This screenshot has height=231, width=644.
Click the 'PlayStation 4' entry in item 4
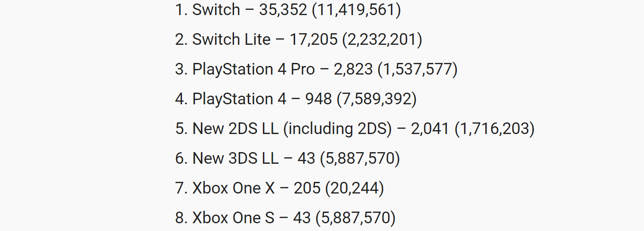239,99
